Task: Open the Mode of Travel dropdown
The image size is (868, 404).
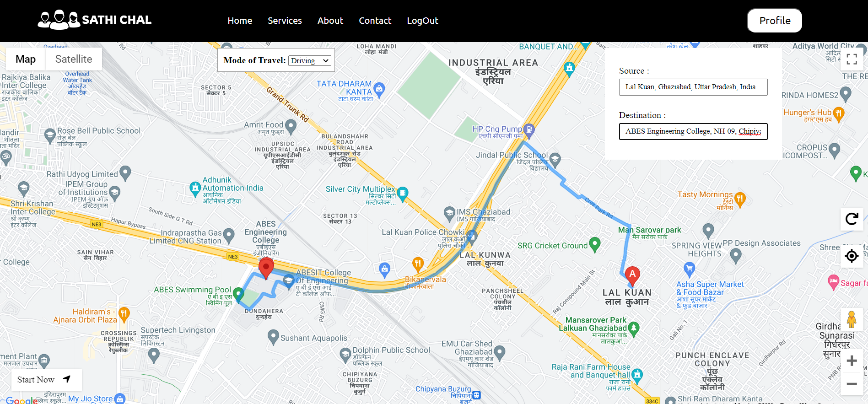Action: point(310,61)
